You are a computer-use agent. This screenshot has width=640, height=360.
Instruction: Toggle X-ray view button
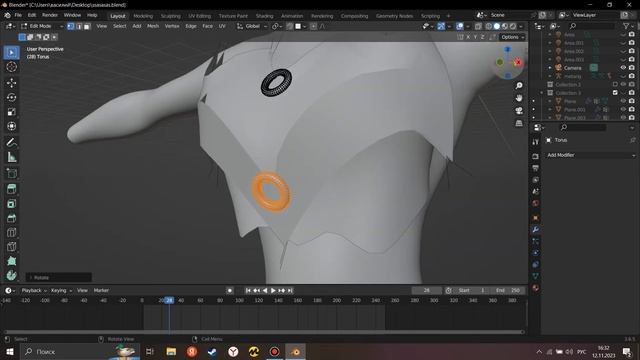[x=478, y=26]
